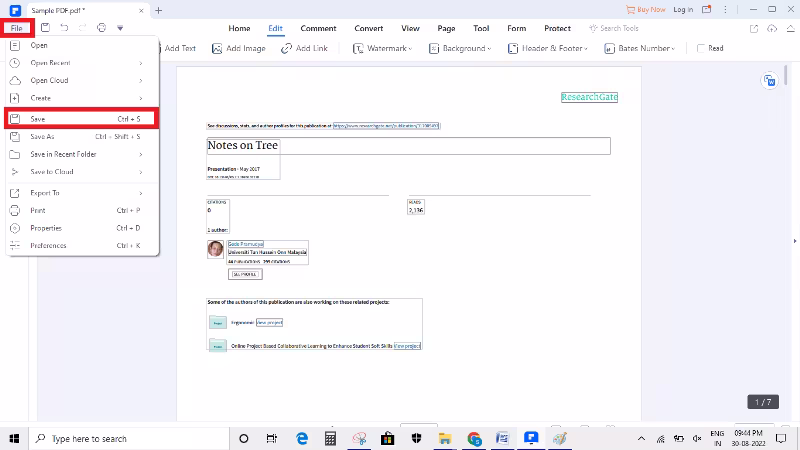Click the Buy Now link
The image size is (800, 450).
[x=646, y=10]
